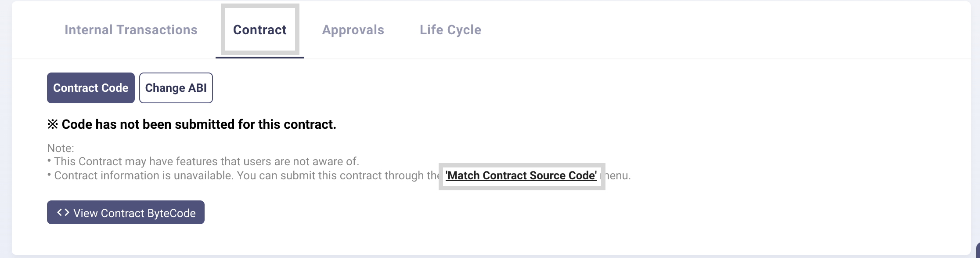Image resolution: width=980 pixels, height=258 pixels.
Task: Submit source via Match Contract Source Code
Action: click(521, 176)
